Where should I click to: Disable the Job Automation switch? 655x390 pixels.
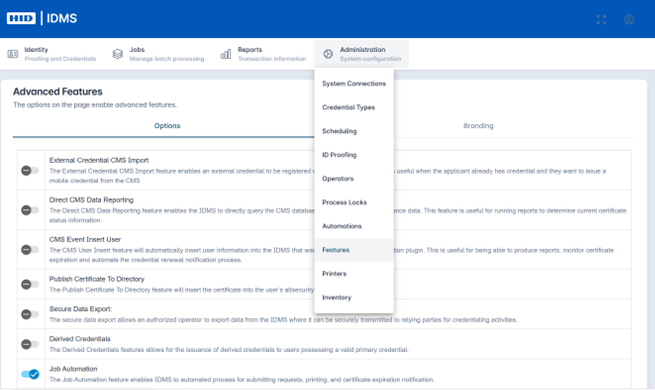[30, 374]
